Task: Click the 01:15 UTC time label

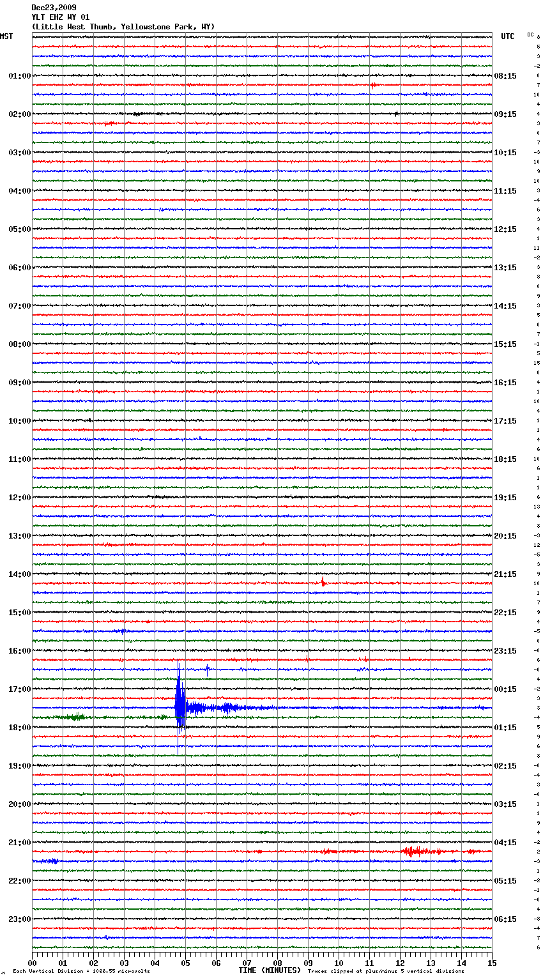Action: coord(505,728)
